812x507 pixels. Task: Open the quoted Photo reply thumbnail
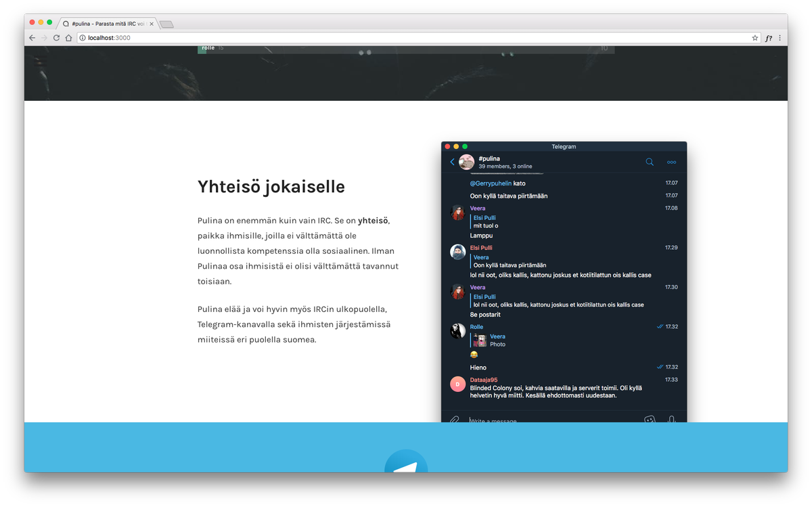click(480, 340)
